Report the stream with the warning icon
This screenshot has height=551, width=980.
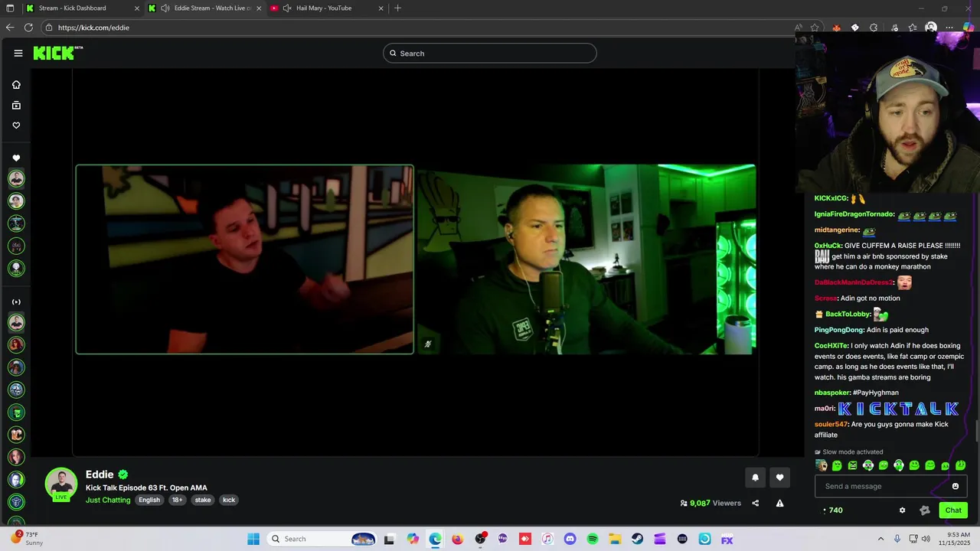coord(779,503)
